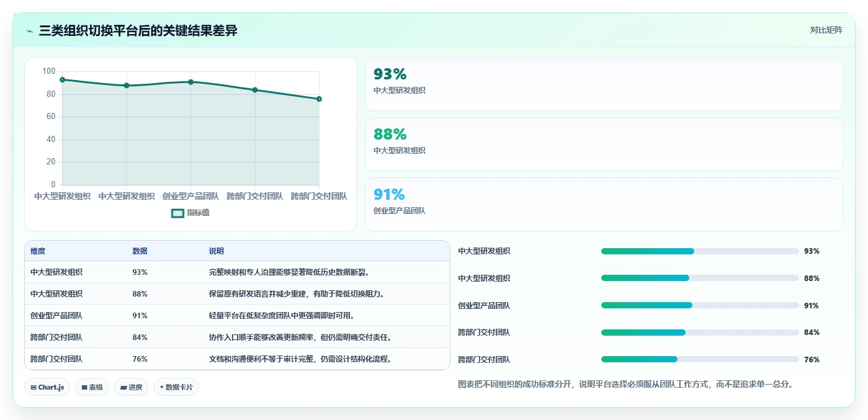The width and height of the screenshot is (868, 420).
Task: Click the progress bar labeled 84%
Action: pos(700,333)
